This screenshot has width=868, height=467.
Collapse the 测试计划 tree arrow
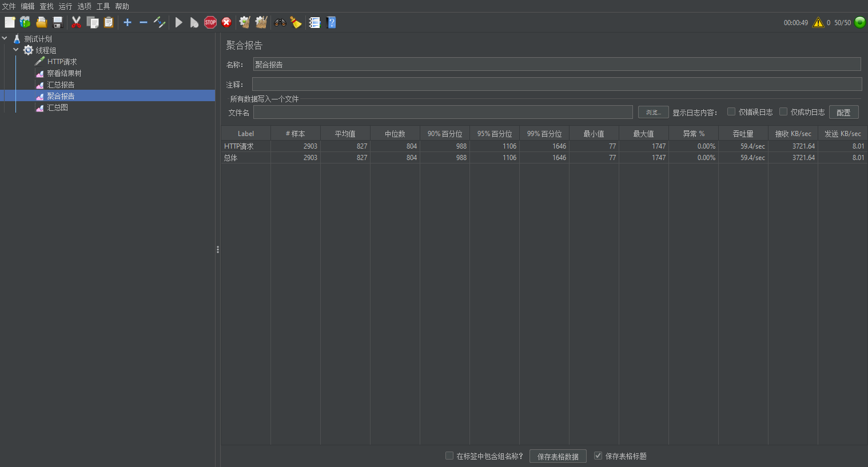5,38
